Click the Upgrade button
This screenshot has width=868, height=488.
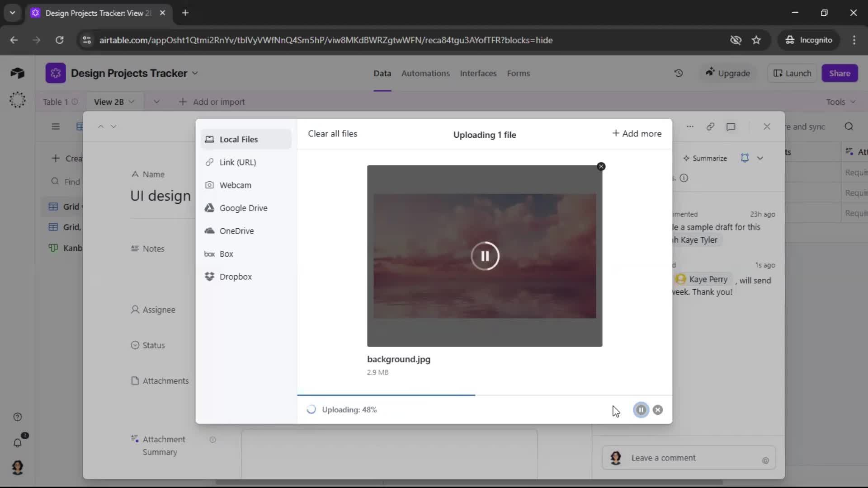[728, 73]
